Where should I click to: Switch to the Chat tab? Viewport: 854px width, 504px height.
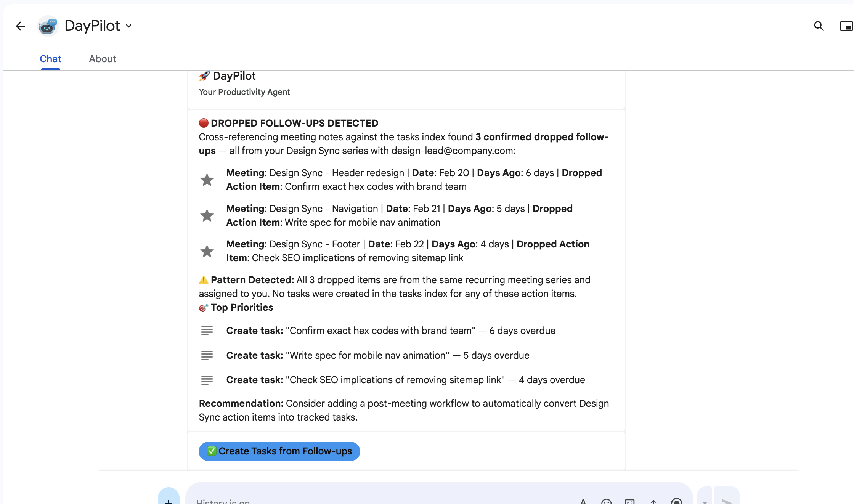(x=50, y=59)
